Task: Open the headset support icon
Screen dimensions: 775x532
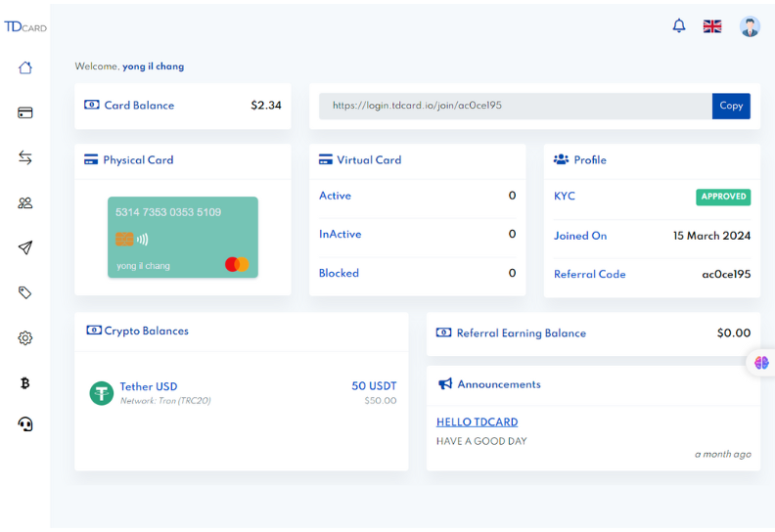Action: click(25, 424)
